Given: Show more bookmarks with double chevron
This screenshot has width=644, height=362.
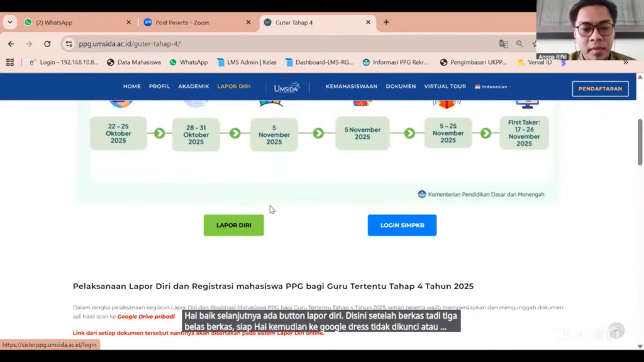Looking at the screenshot, I should pos(625,62).
